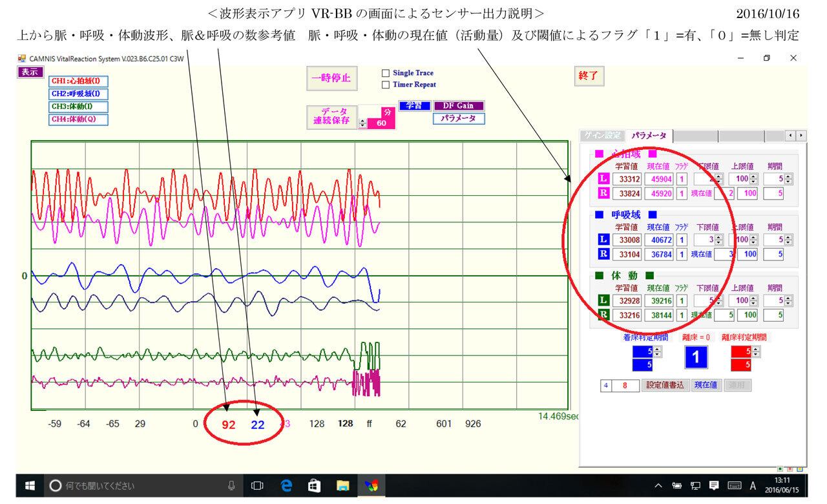Toggle the CH1 心拍域(I) channel button
This screenshot has width=827, height=504.
pyautogui.click(x=79, y=81)
